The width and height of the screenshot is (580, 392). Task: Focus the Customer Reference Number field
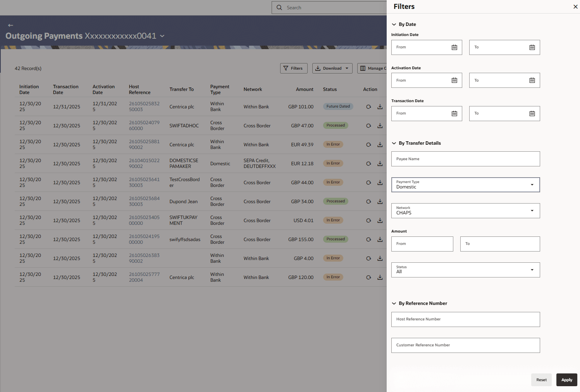[x=465, y=345]
